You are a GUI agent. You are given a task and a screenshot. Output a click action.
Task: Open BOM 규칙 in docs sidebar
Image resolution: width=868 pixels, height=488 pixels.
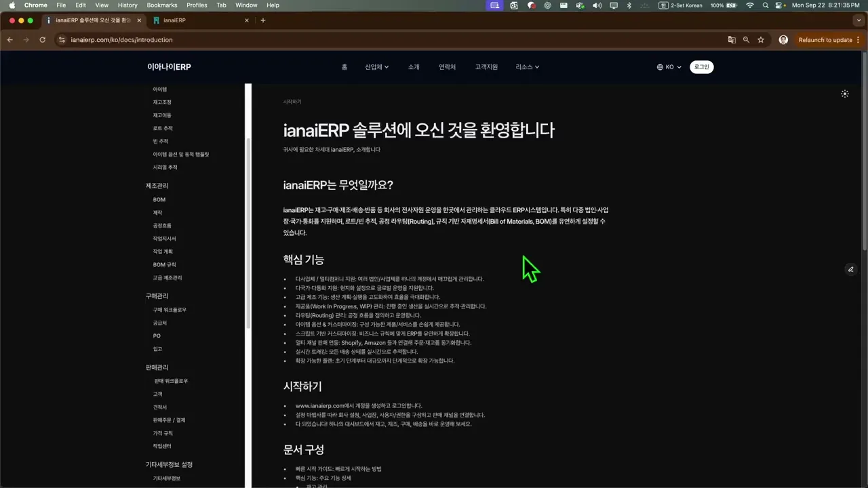coord(164,265)
